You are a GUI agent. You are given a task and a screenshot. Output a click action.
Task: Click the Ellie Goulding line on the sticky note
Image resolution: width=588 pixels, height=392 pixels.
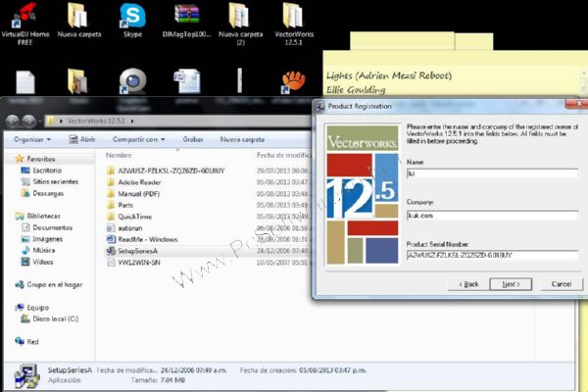[356, 89]
